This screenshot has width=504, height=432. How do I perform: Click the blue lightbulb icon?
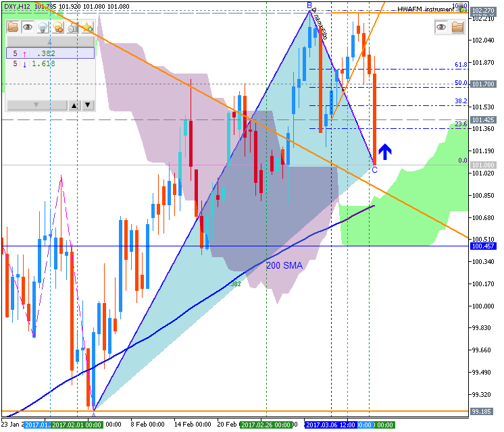click(43, 27)
